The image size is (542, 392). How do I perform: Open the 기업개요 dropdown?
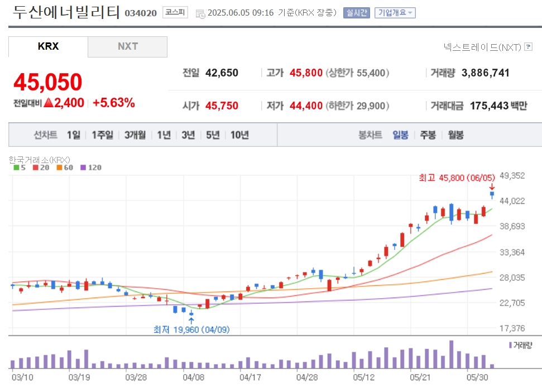pyautogui.click(x=395, y=13)
